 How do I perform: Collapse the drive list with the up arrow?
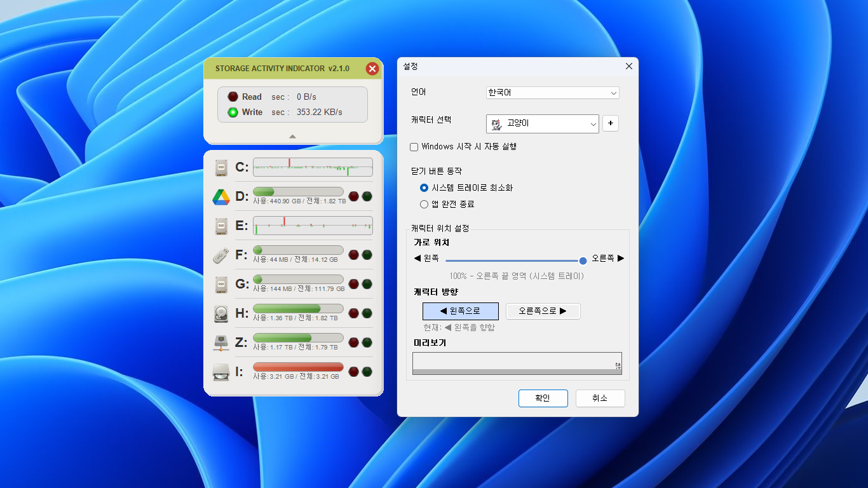point(292,136)
